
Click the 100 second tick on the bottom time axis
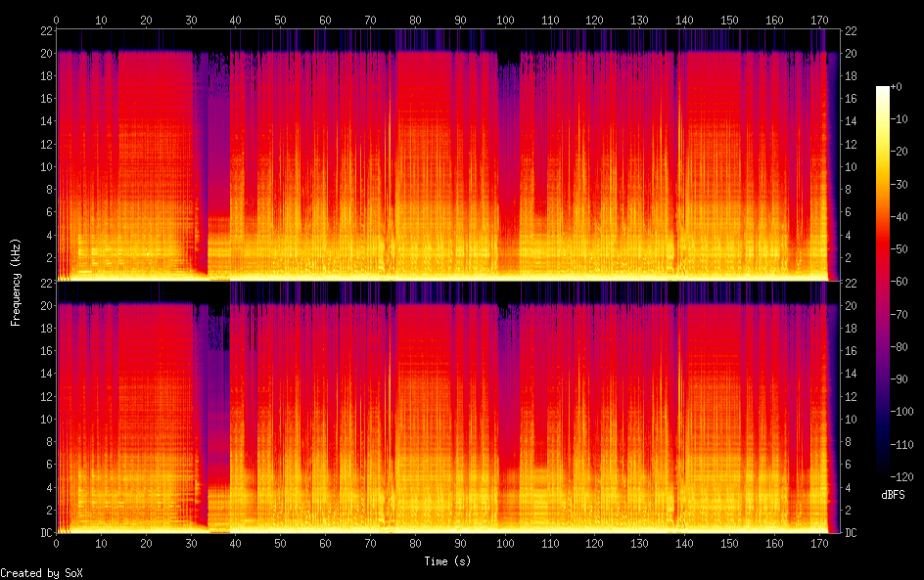[x=505, y=543]
